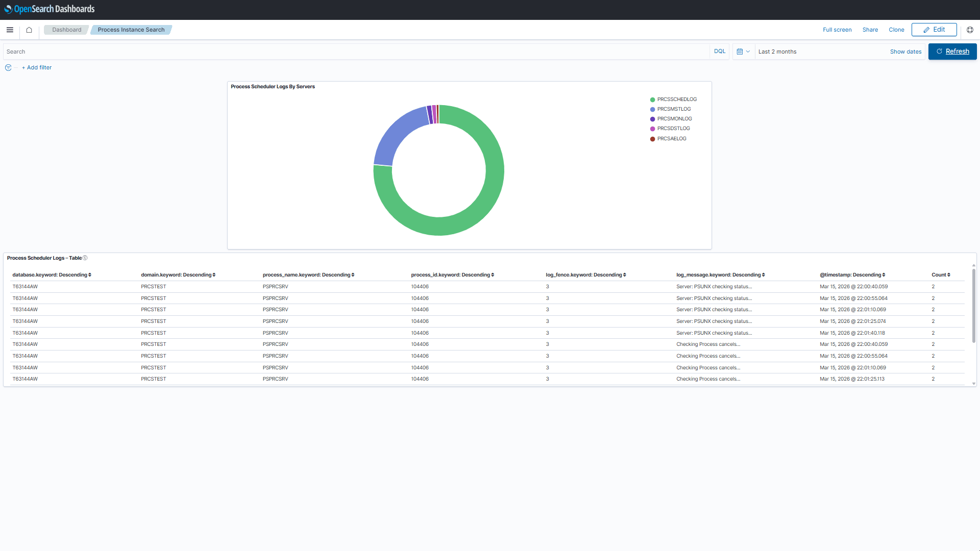Screen dimensions: 980x551
Task: Click Process Scheduler Logs By Servers title
Action: click(273, 87)
